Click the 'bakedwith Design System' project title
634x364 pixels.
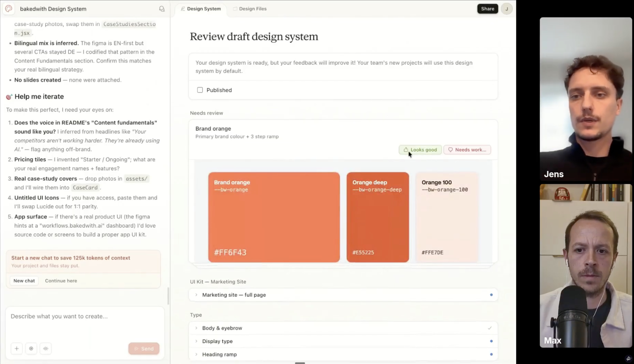[x=53, y=9]
